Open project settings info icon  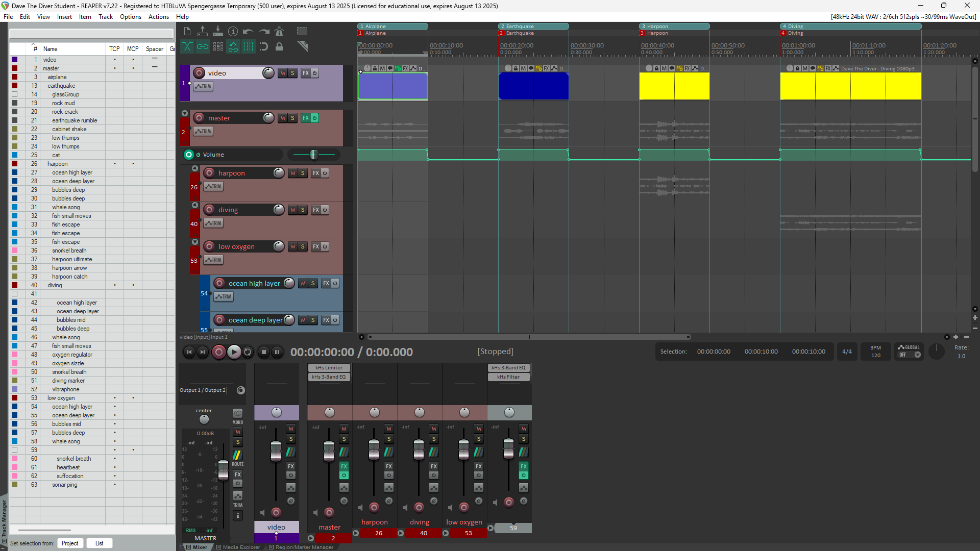[233, 31]
